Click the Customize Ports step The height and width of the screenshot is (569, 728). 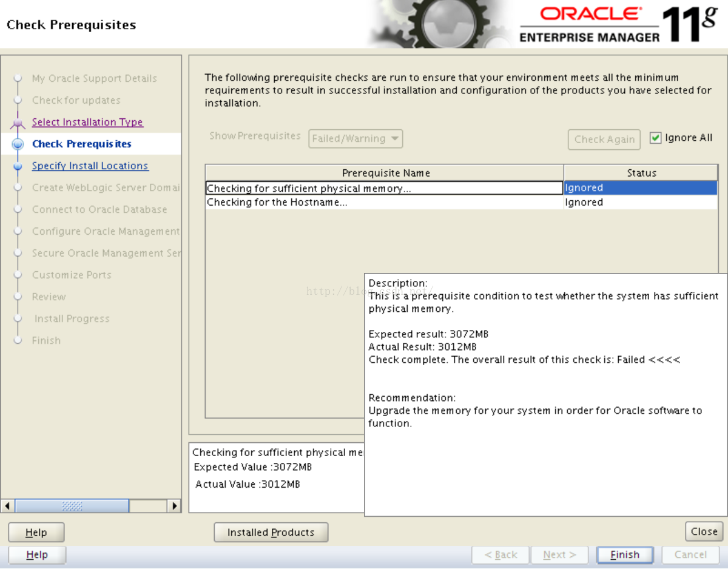[72, 275]
